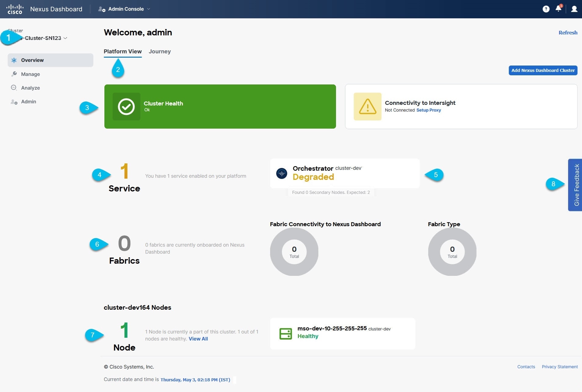Screen dimensions: 582x392
Task: Click the Analyze sidebar icon
Action: click(14, 88)
